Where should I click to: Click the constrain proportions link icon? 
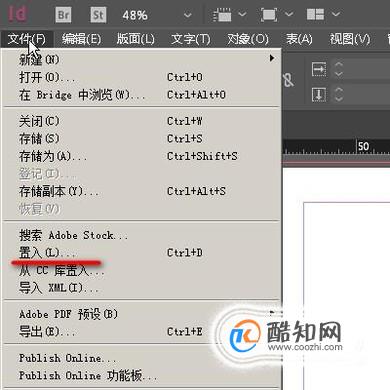coord(288,80)
